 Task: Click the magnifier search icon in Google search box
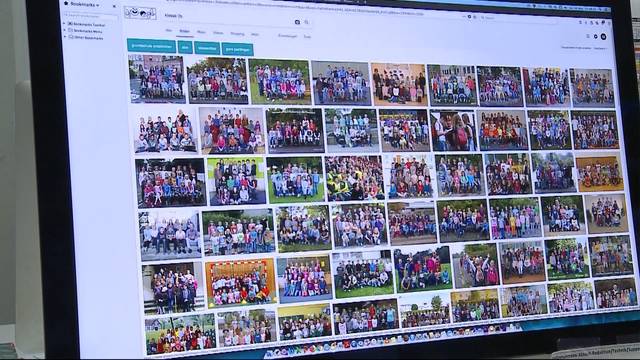click(x=307, y=22)
